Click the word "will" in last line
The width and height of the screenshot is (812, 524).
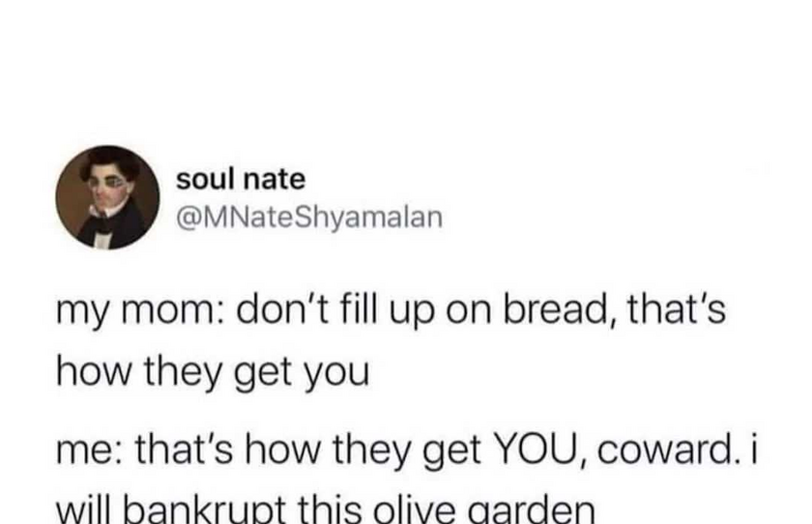(x=84, y=510)
